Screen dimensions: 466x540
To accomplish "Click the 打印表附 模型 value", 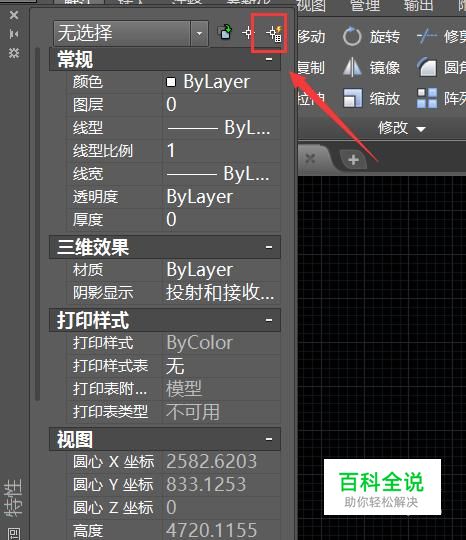I will tap(221, 389).
